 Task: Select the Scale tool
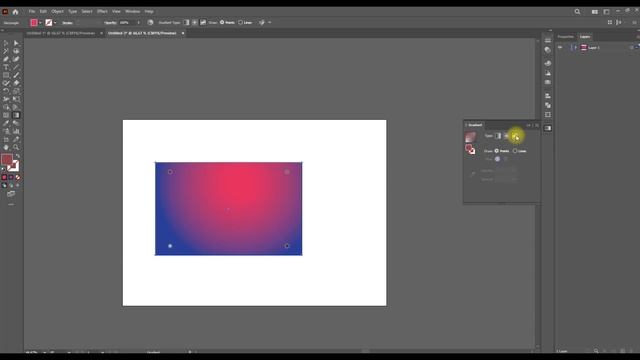tap(16, 91)
